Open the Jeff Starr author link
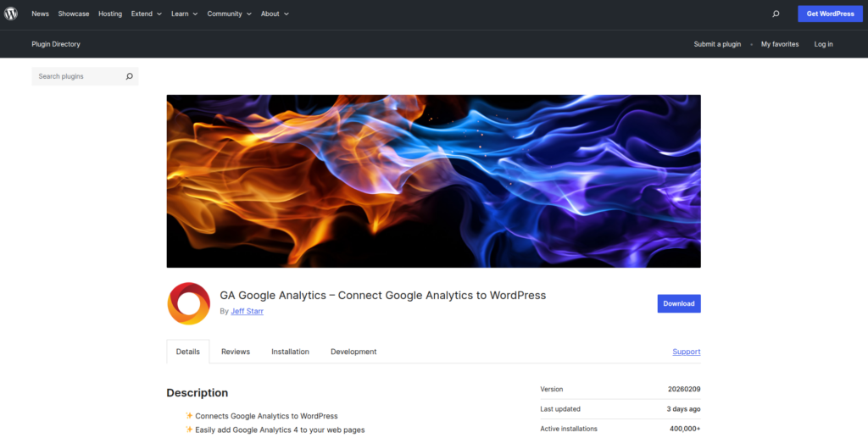Viewport: 868px width, 438px height. [247, 312]
